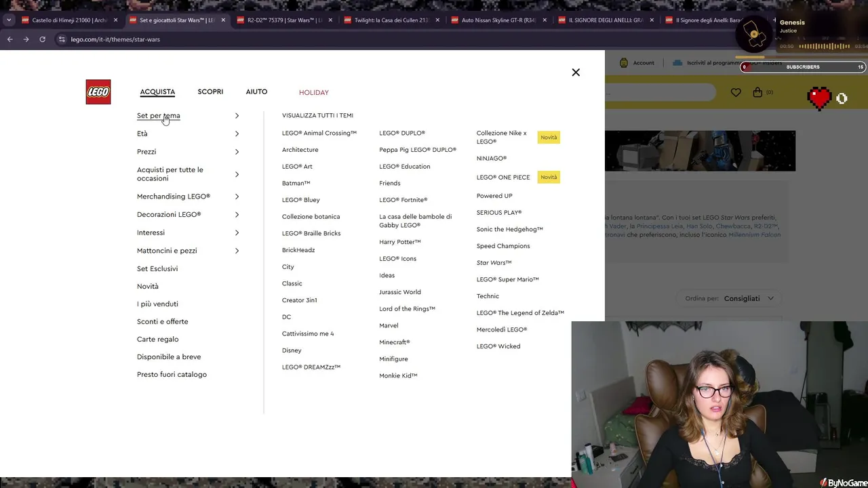Select Collezione botanica theme
The width and height of the screenshot is (868, 488).
point(311,217)
